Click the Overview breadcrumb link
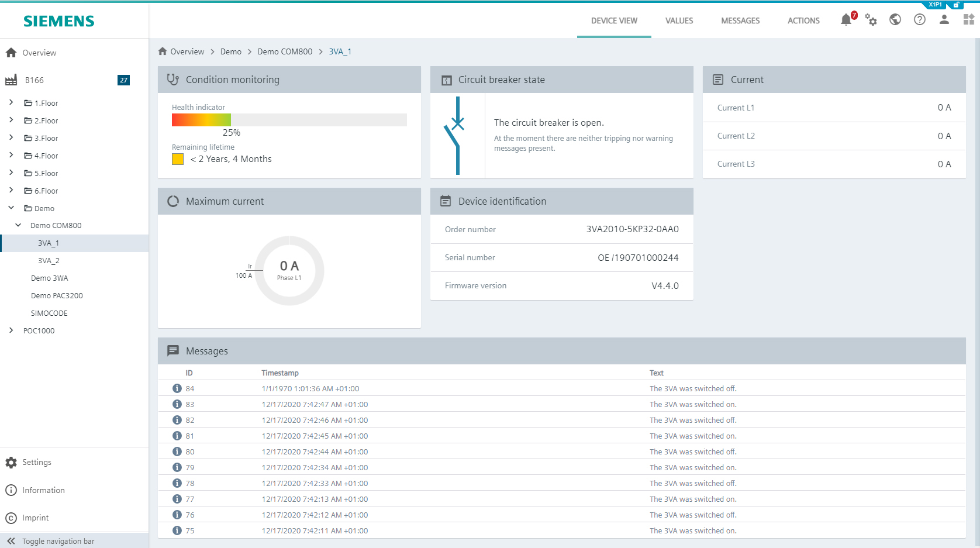 tap(187, 51)
